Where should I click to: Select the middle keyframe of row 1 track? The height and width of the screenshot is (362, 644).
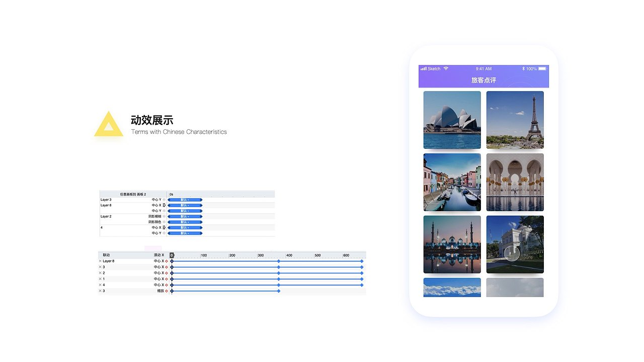pos(279,279)
